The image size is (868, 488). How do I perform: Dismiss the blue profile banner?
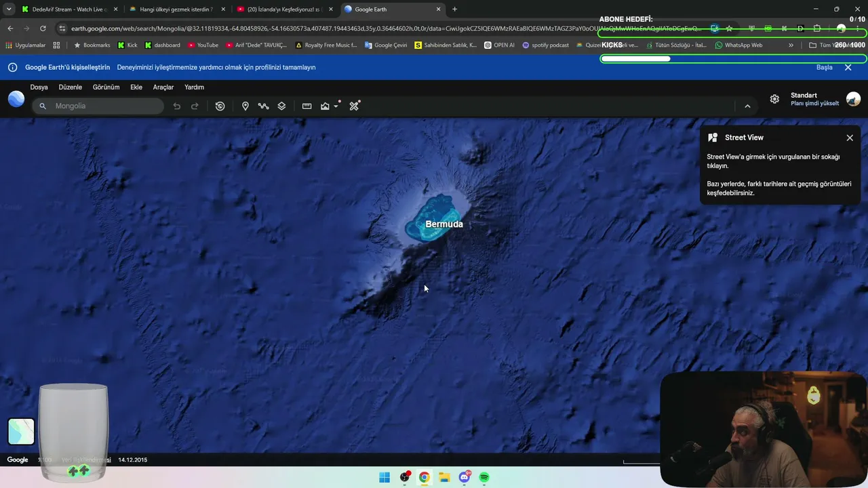coord(848,67)
